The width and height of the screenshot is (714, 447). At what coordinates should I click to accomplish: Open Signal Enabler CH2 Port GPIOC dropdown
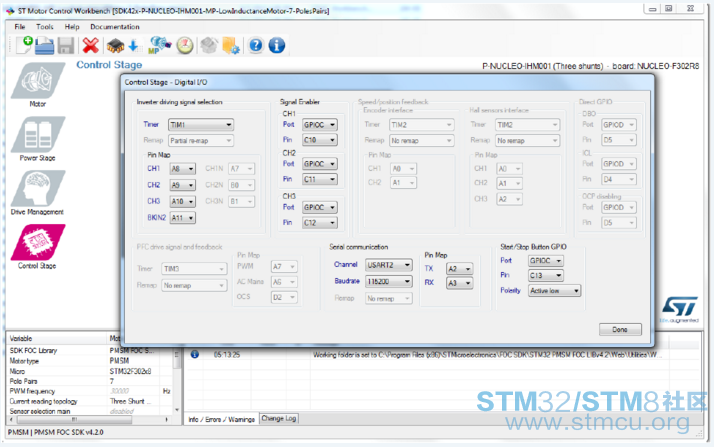320,164
